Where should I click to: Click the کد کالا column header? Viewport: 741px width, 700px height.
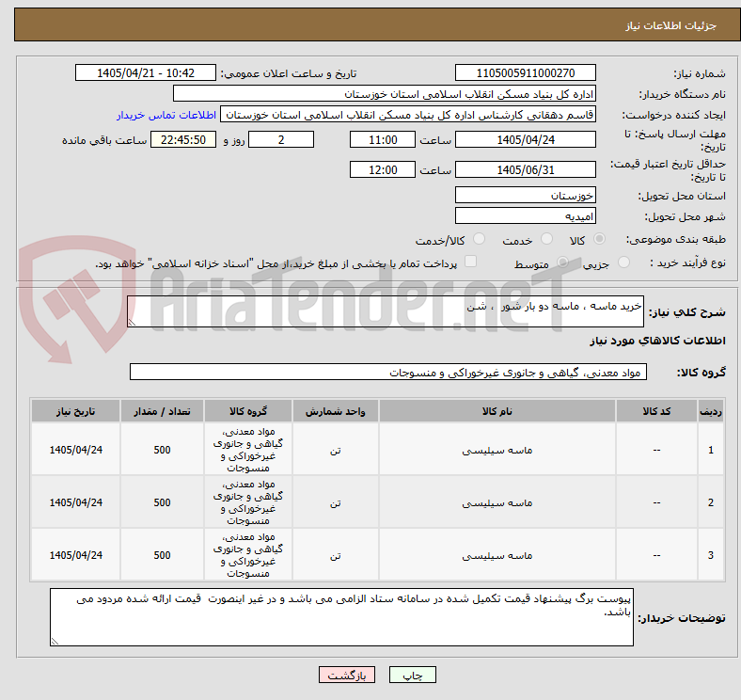(656, 411)
